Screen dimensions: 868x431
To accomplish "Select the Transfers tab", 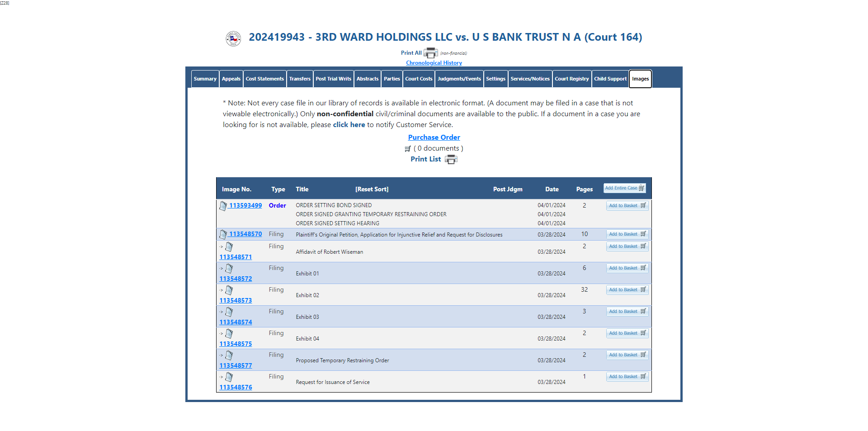I will click(x=300, y=79).
